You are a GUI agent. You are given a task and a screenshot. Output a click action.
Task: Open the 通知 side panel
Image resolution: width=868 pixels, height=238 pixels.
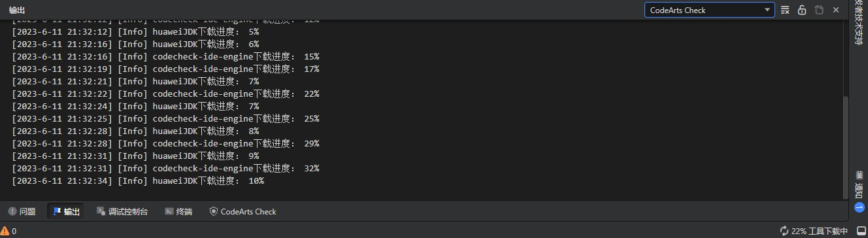[860, 192]
